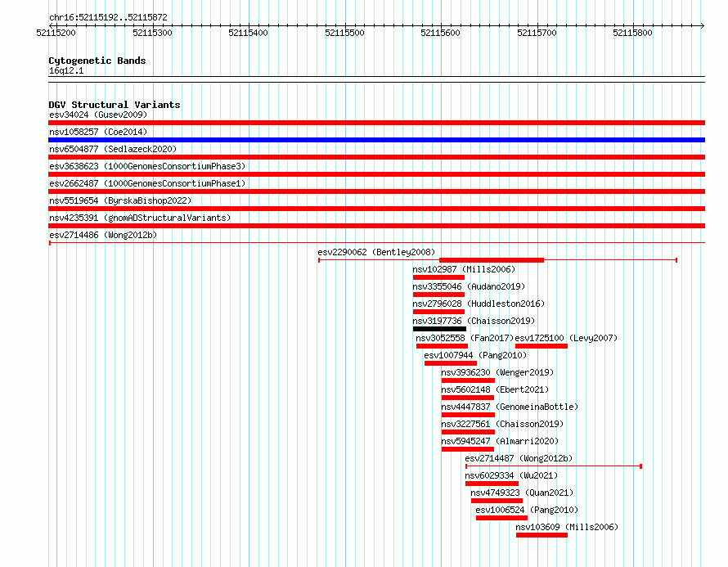The height and width of the screenshot is (567, 728).
Task: Click nsv4235391 (gnomADStructuralVariants) label
Action: pyautogui.click(x=140, y=218)
